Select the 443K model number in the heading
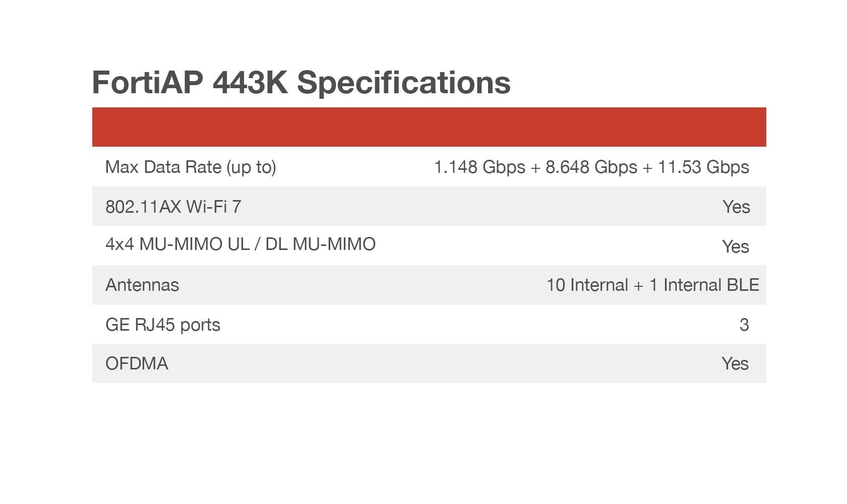 250,82
